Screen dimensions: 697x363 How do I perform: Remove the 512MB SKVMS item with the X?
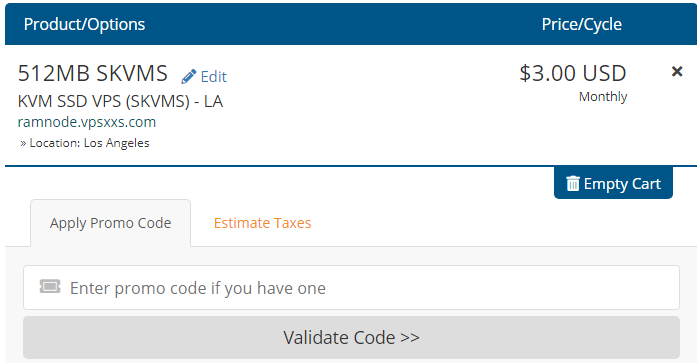(x=677, y=71)
